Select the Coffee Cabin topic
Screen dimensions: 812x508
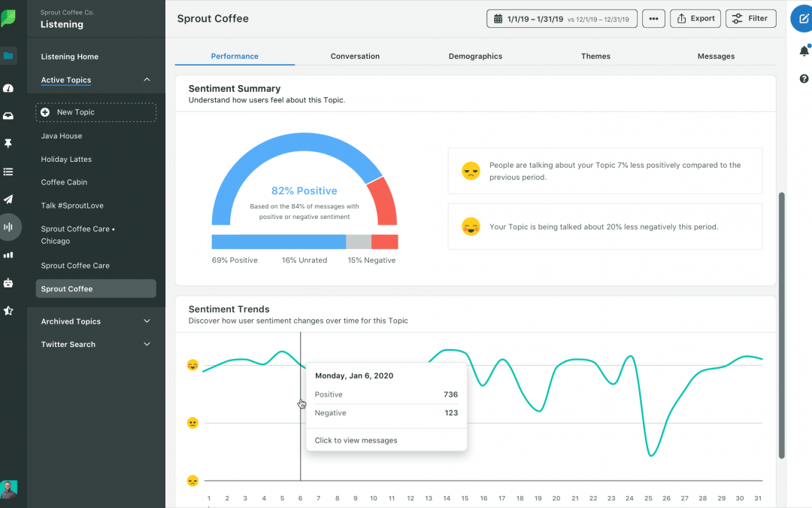pos(64,182)
